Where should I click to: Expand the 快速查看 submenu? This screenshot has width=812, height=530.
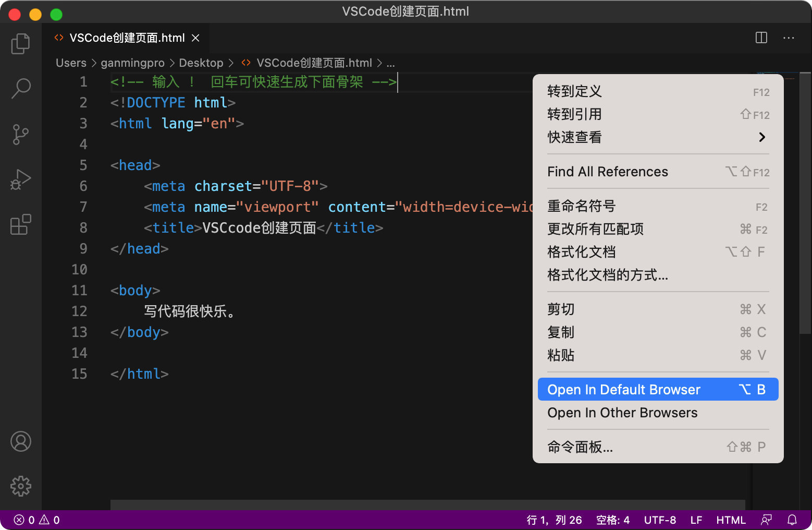coord(658,137)
